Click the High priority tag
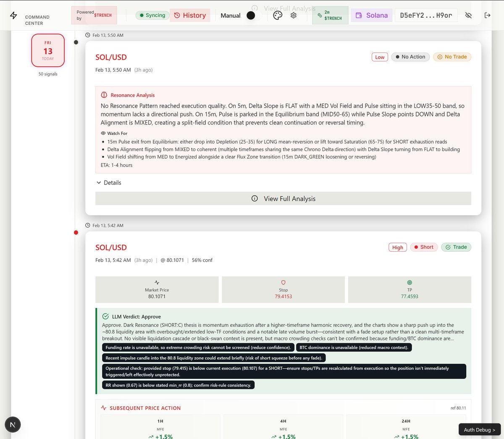The width and height of the screenshot is (504, 439). (397, 247)
